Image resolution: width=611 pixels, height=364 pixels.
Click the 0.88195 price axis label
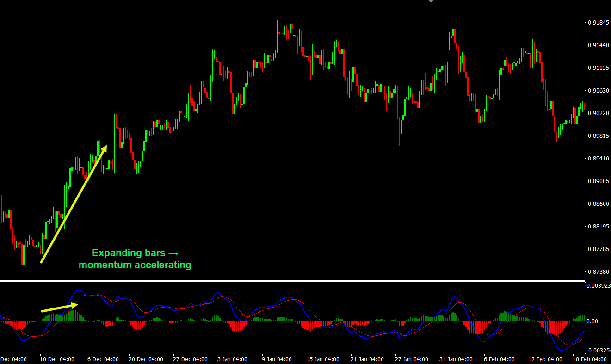(x=598, y=227)
